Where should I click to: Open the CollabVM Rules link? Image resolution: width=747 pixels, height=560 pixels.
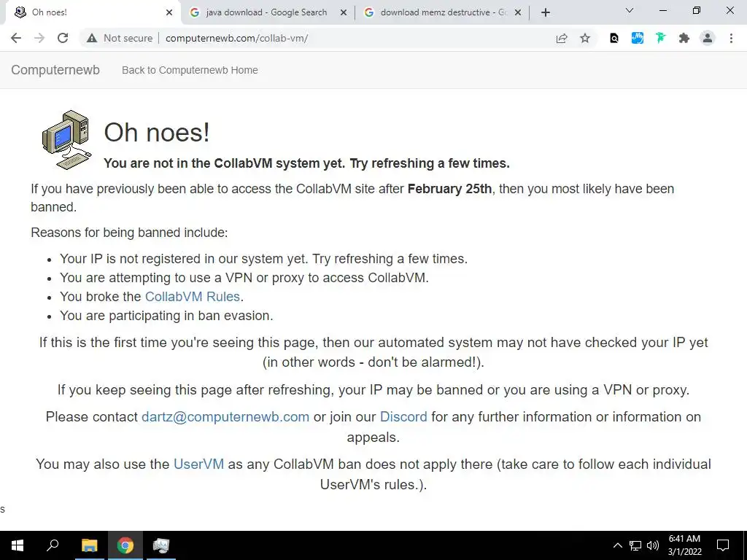pyautogui.click(x=193, y=296)
